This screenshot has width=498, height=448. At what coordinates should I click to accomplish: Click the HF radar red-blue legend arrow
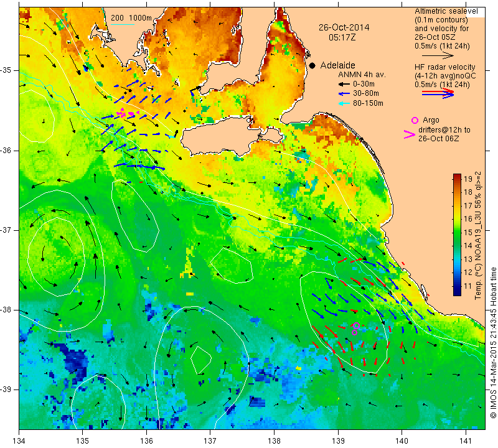click(438, 93)
